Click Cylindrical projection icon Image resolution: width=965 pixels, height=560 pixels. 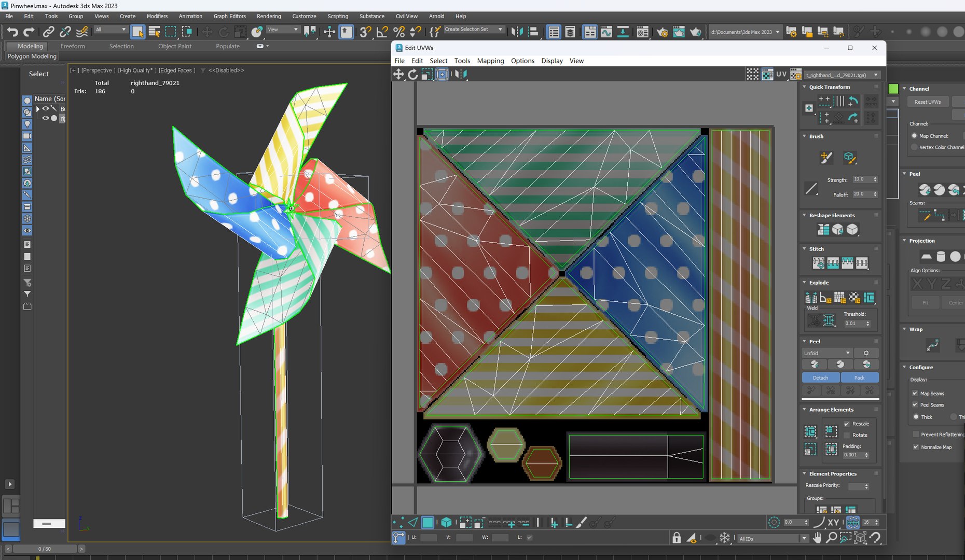941,256
